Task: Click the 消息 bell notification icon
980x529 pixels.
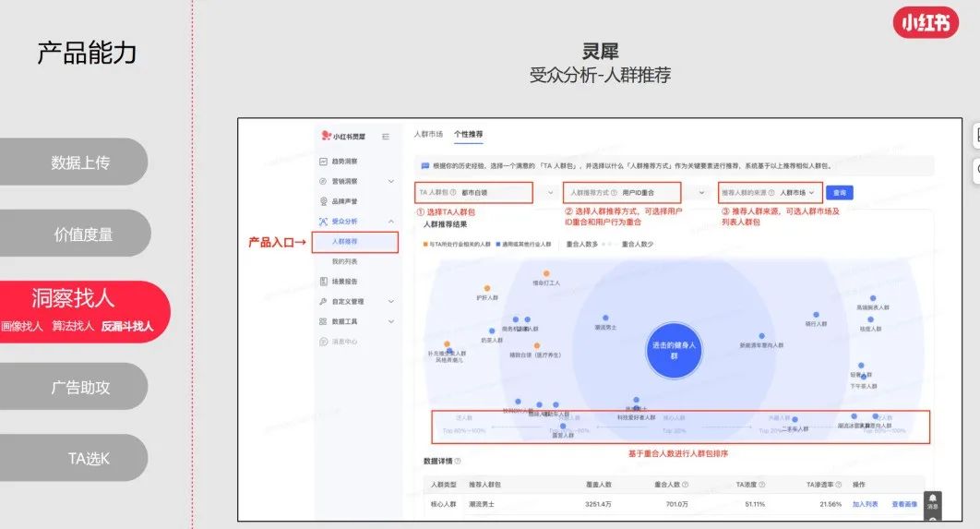Action: point(932,499)
